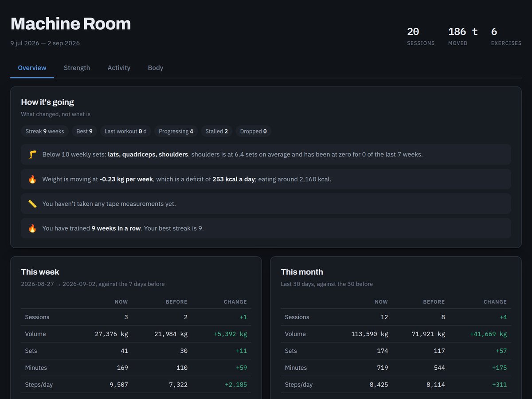
Task: Click the +57 sets change value
Action: 501,351
